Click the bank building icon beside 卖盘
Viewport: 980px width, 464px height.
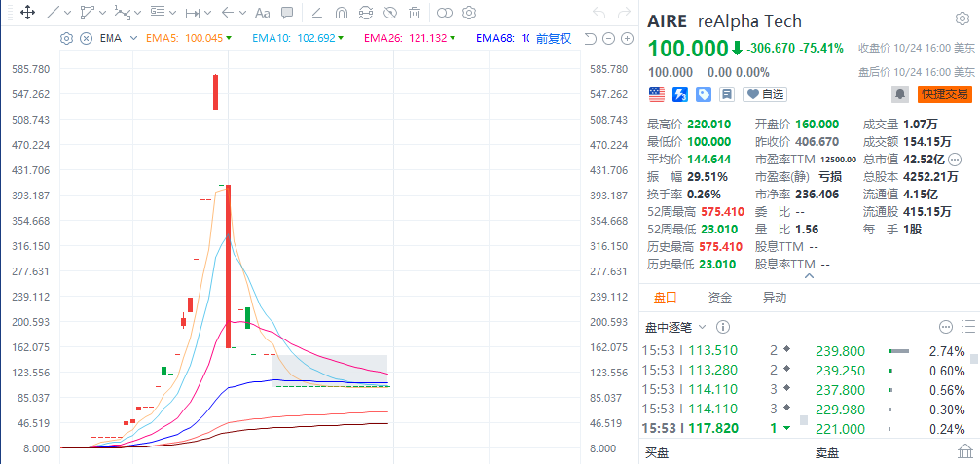965,452
